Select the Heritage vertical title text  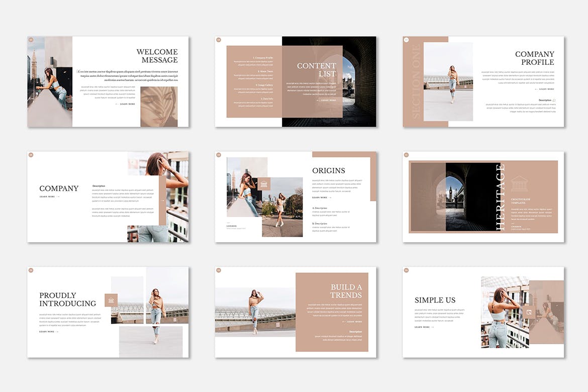(x=501, y=197)
